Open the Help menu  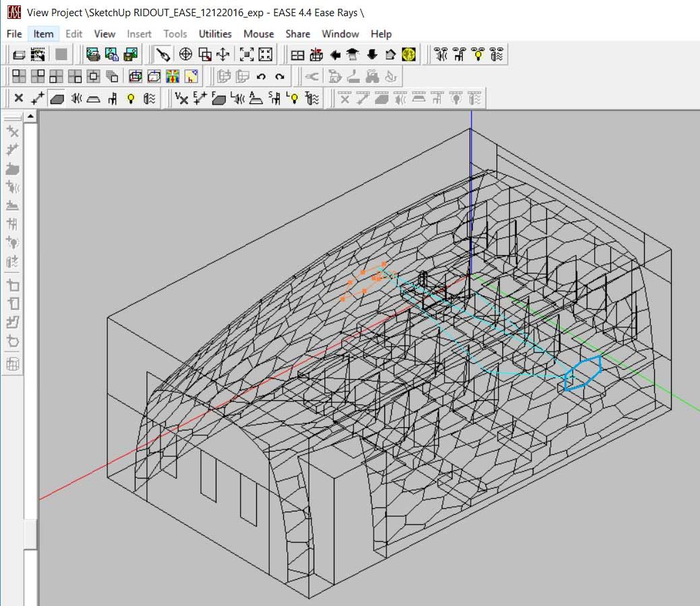381,34
